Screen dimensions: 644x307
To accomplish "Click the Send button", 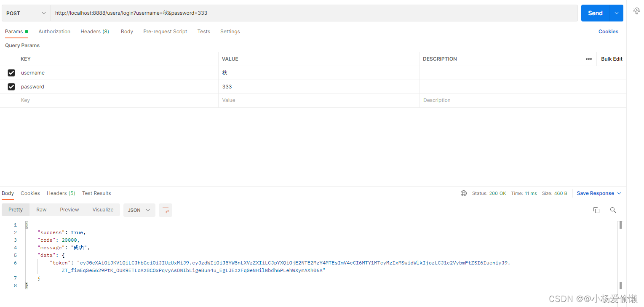I will tap(595, 13).
